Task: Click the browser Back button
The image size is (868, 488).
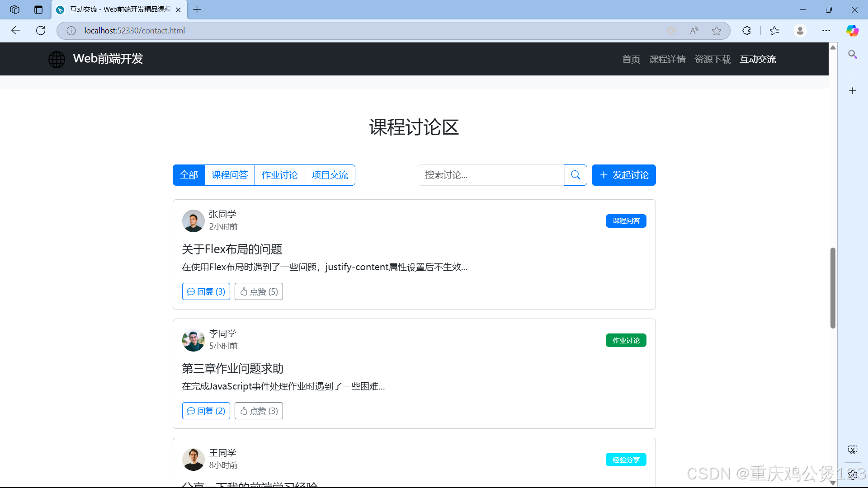Action: (x=16, y=30)
